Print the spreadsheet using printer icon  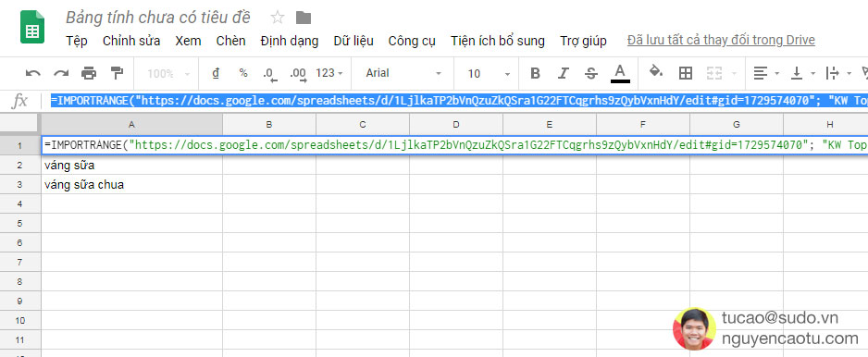coord(89,73)
